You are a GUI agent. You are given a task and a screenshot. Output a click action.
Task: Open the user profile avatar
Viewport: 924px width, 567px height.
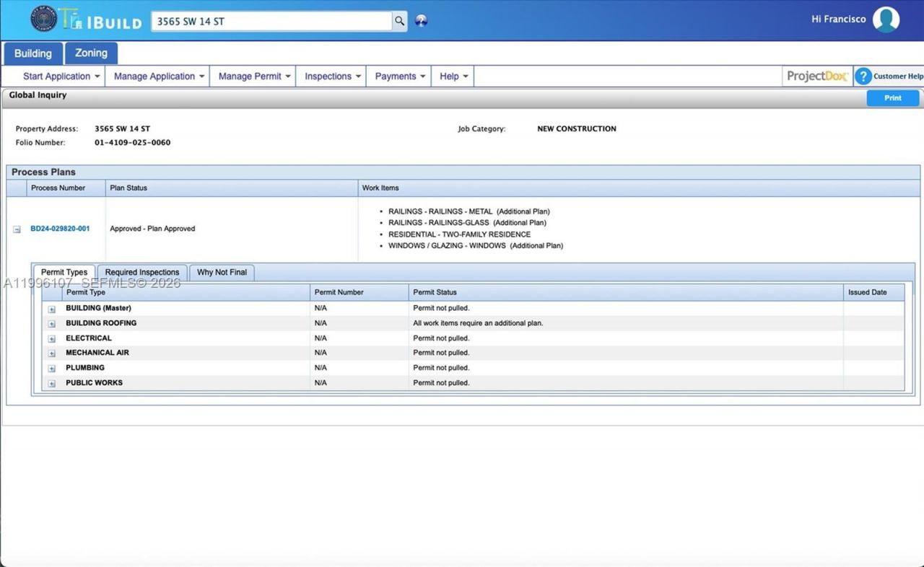(x=886, y=19)
